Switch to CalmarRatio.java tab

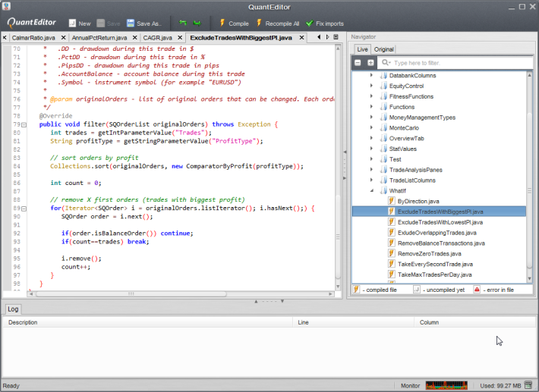click(x=33, y=38)
